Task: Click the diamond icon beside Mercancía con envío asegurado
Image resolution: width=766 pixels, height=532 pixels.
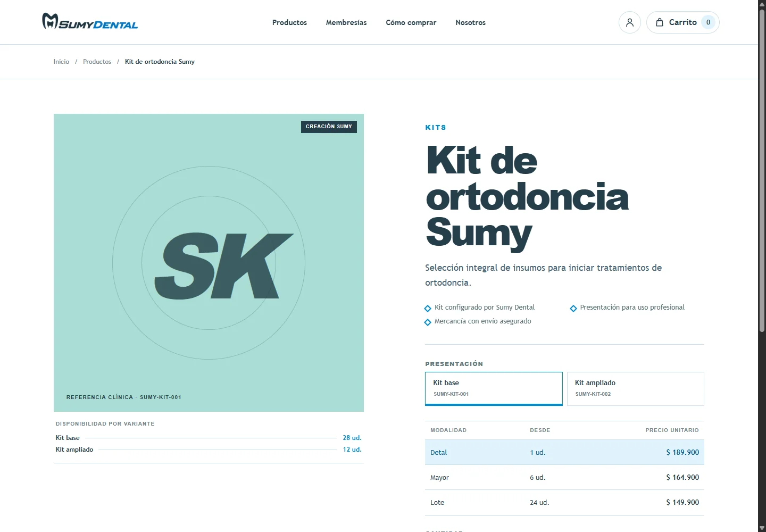Action: tap(428, 322)
